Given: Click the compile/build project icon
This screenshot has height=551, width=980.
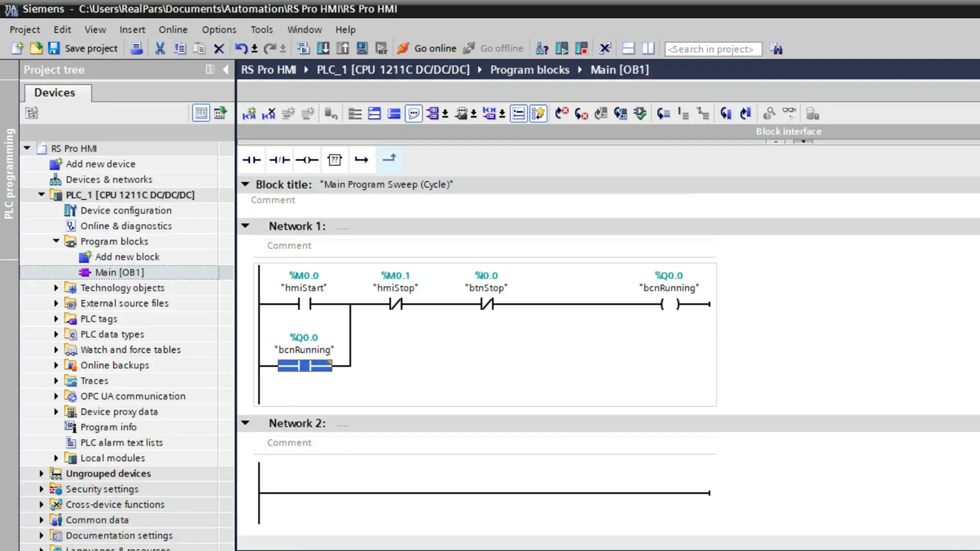Looking at the screenshot, I should point(304,48).
